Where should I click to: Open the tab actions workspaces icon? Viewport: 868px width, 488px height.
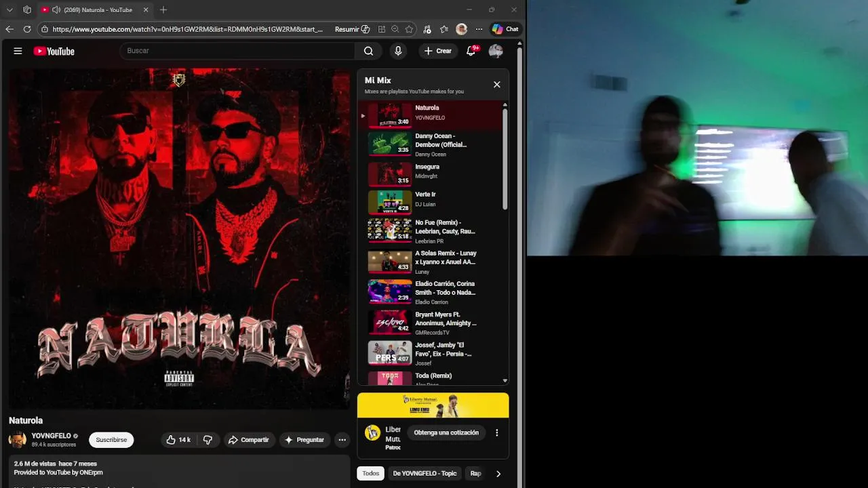click(x=27, y=9)
